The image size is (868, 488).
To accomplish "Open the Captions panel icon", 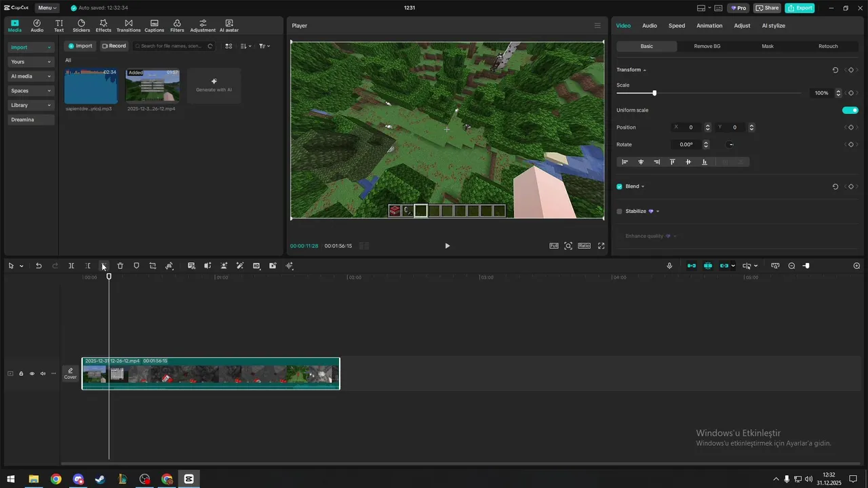I will 154,26.
